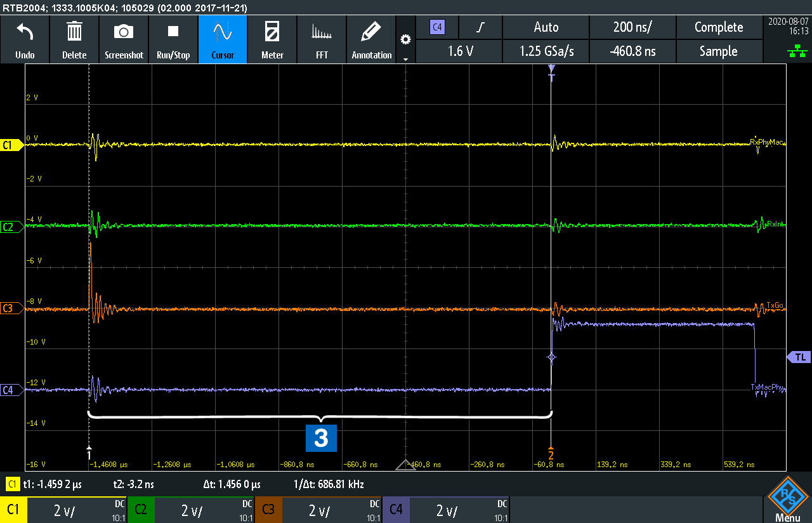Open the C4 trigger source selector
Viewport: 812px width, 523px height.
[x=437, y=27]
